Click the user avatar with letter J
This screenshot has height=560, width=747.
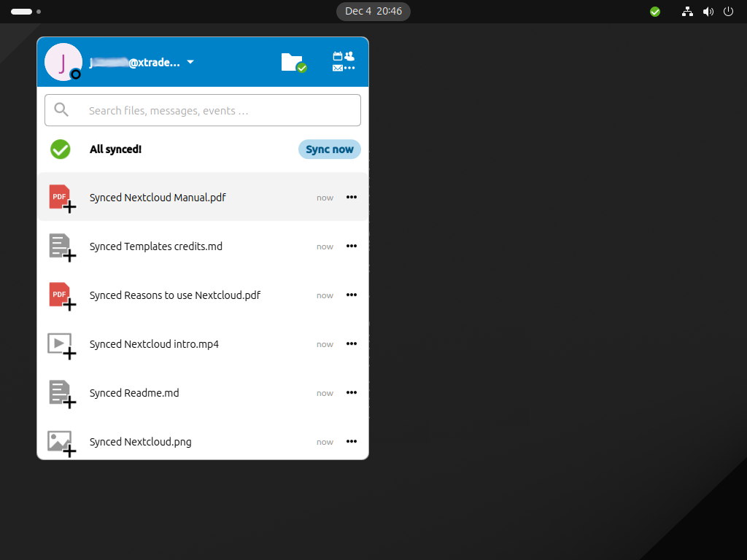63,63
